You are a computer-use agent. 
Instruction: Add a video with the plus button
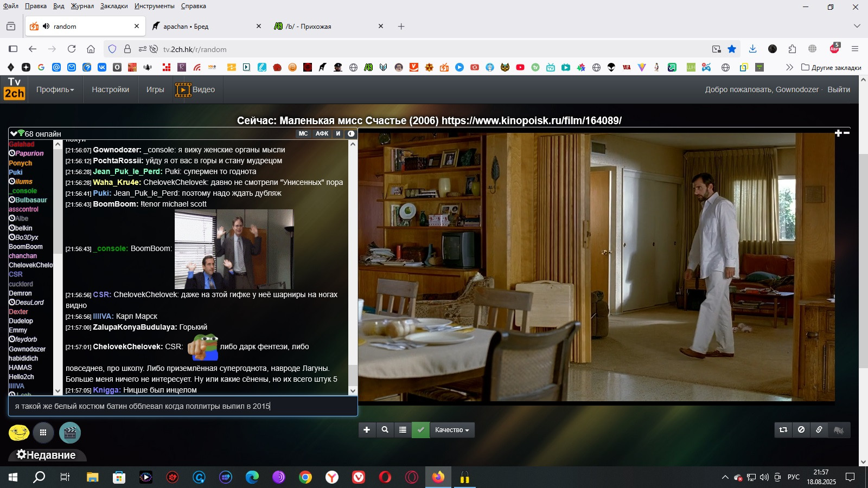tap(367, 429)
